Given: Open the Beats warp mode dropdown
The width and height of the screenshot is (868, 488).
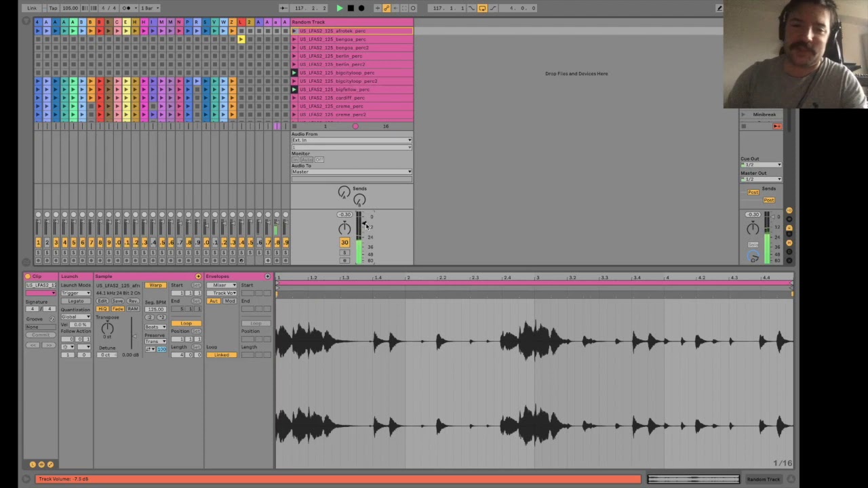Looking at the screenshot, I should [x=156, y=327].
